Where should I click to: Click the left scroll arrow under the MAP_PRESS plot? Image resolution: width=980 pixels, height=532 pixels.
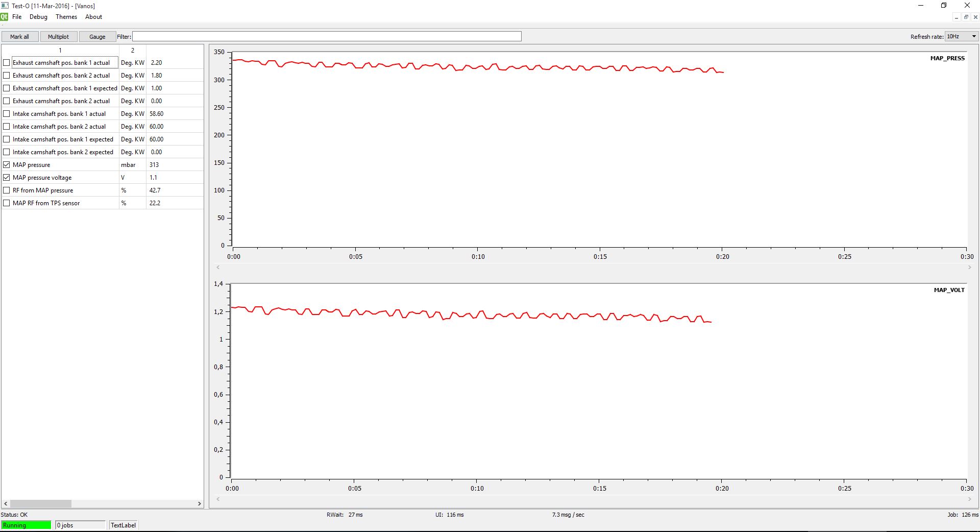click(218, 267)
